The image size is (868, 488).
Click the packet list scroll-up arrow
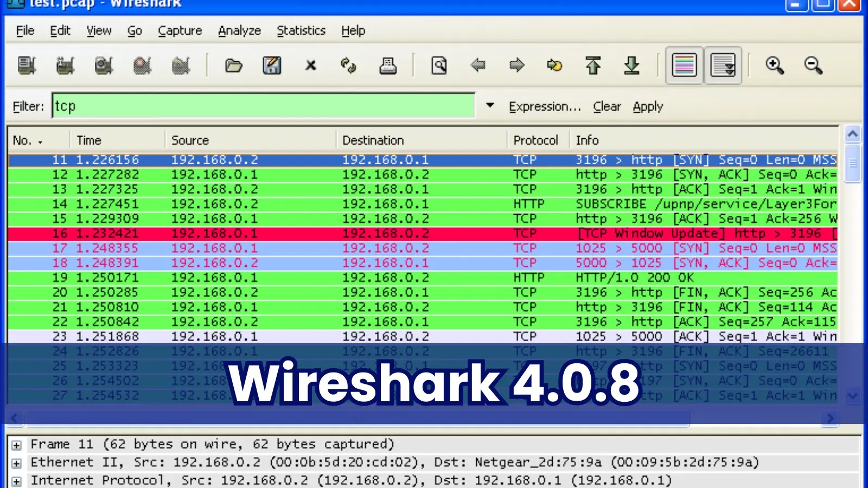(852, 134)
